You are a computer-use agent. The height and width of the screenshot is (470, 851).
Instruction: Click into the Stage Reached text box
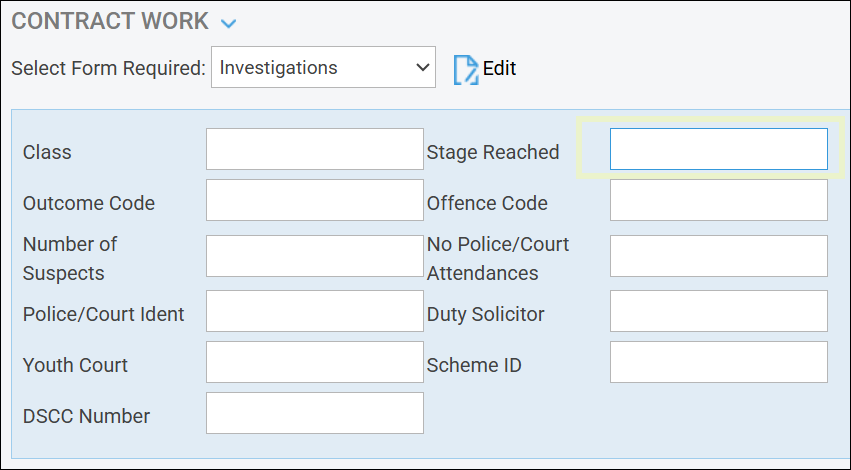[718, 149]
